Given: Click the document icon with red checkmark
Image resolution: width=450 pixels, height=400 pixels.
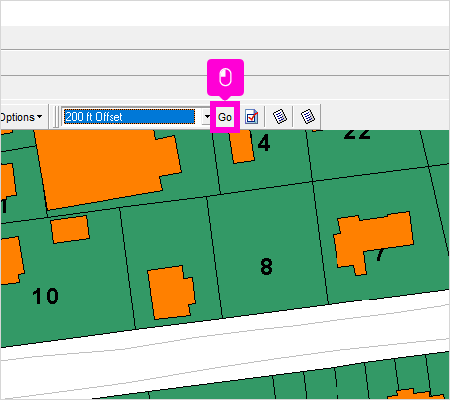Looking at the screenshot, I should (252, 117).
